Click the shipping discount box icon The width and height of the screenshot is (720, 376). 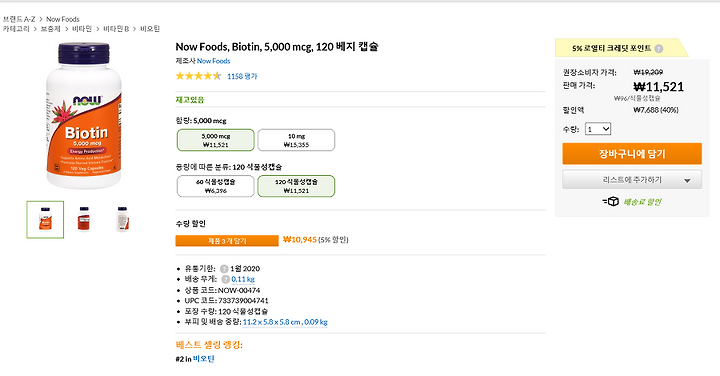pyautogui.click(x=611, y=202)
